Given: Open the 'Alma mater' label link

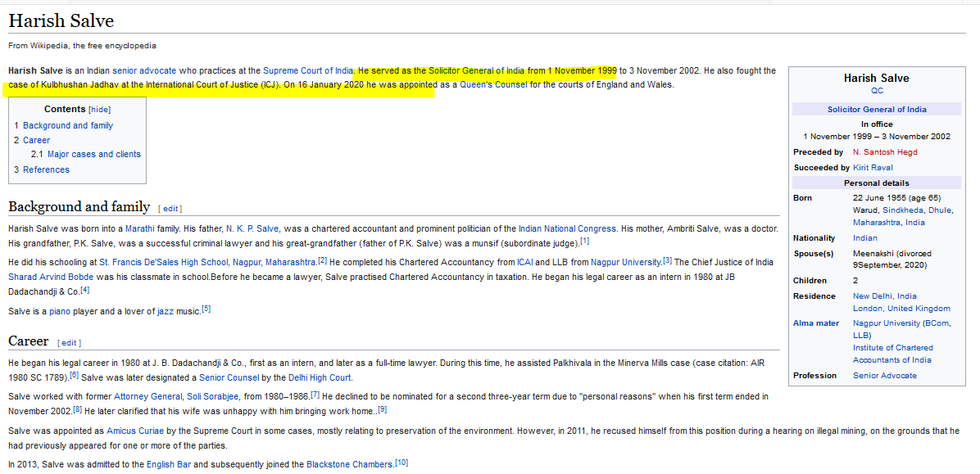Looking at the screenshot, I should point(816,323).
